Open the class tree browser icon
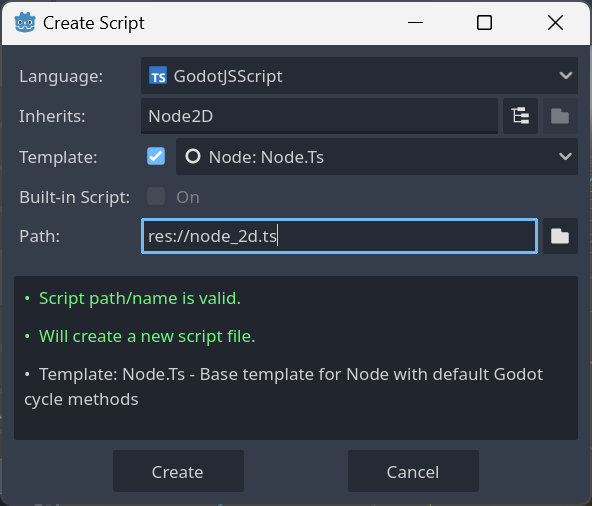The image size is (592, 506). (520, 116)
